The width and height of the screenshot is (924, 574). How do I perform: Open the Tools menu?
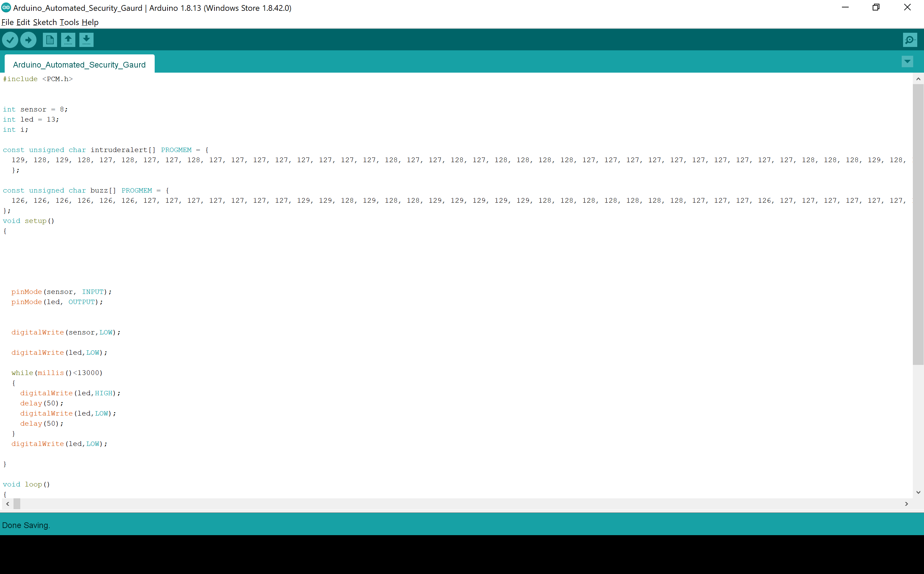(69, 22)
